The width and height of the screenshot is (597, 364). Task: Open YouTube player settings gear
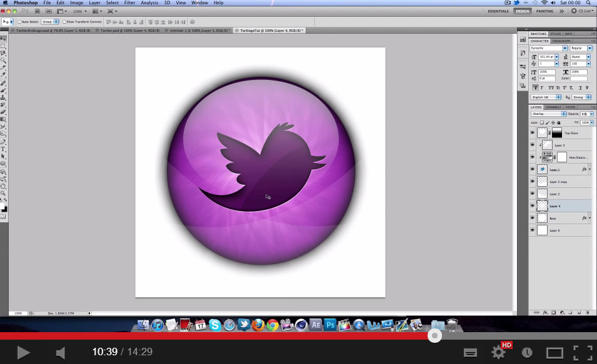(x=498, y=353)
